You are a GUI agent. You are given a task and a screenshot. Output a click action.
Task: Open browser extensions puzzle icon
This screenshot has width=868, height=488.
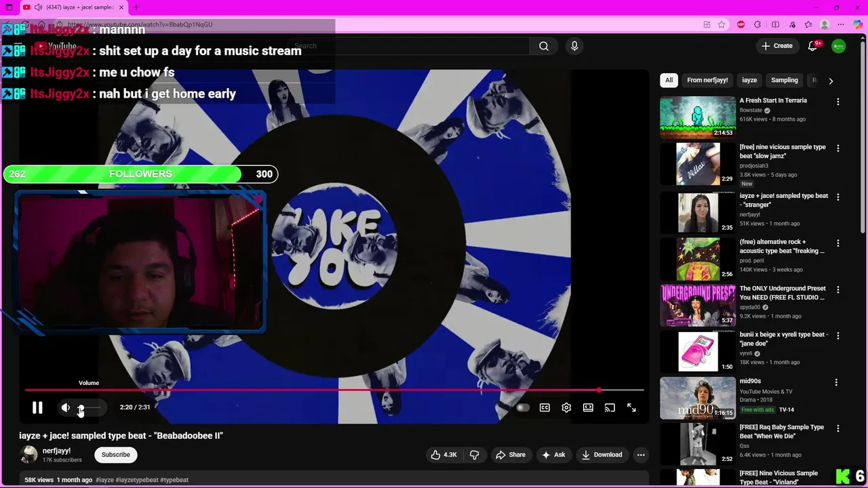pos(757,24)
